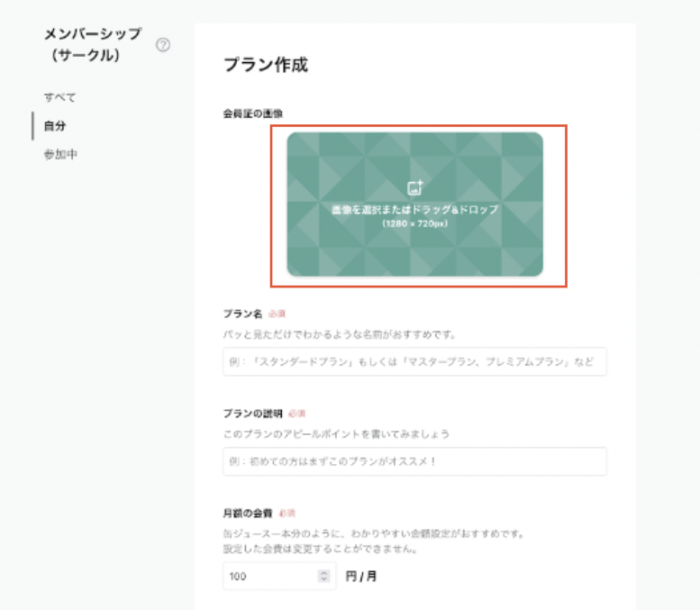Open the membership help question mark icon

[x=163, y=45]
